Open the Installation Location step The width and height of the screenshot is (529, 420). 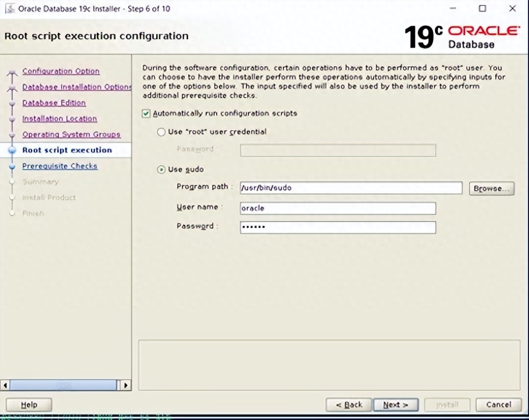(x=60, y=119)
